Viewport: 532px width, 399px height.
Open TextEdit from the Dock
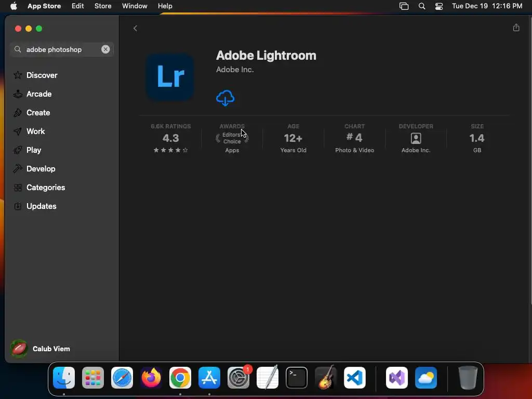coord(268,377)
